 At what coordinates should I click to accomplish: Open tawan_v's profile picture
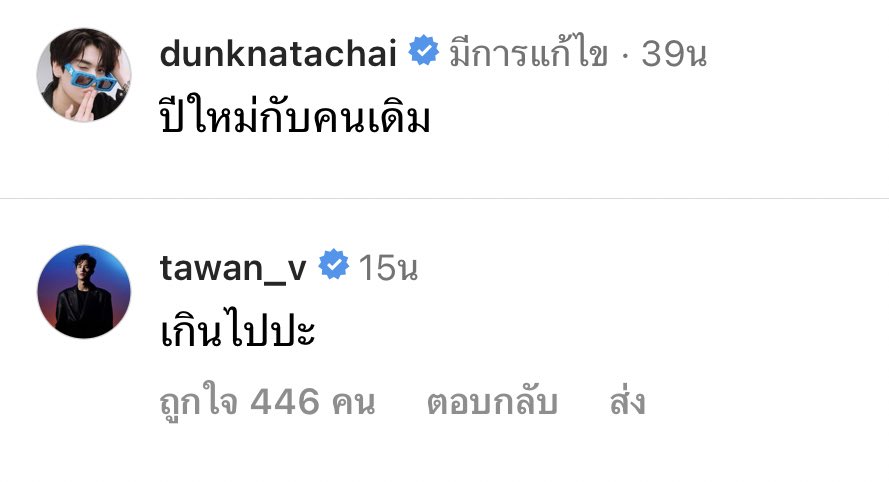click(x=84, y=291)
